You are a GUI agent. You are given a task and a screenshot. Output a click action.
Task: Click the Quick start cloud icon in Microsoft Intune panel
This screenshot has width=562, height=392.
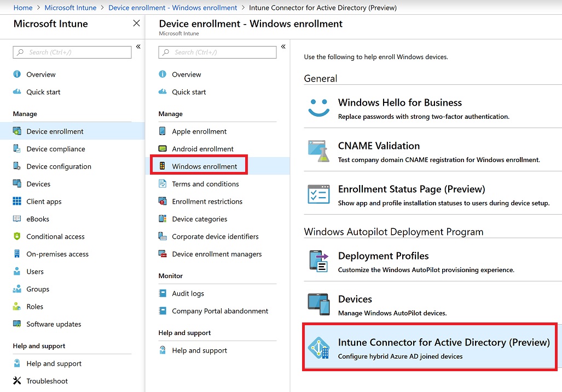coord(17,91)
